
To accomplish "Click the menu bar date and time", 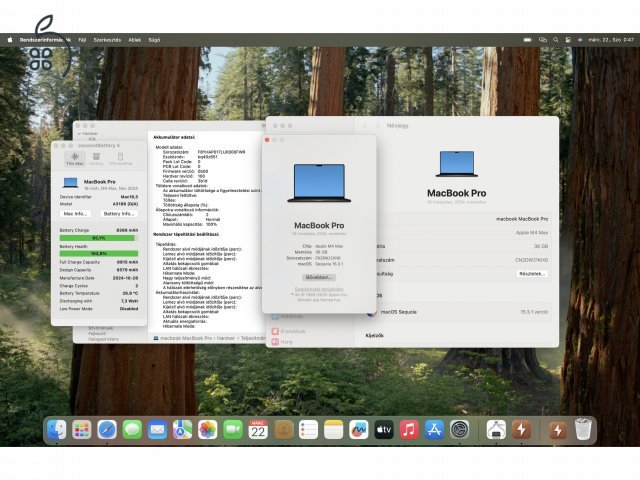I will coord(611,40).
